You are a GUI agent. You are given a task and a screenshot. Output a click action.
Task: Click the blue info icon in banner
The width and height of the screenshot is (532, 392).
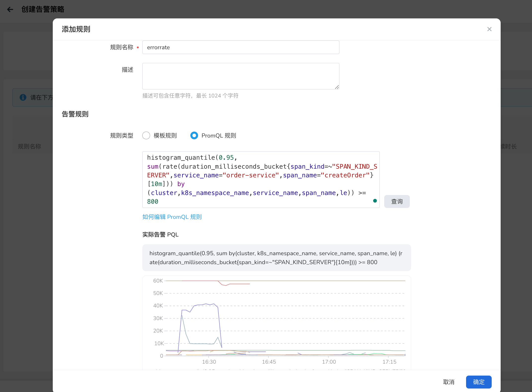point(23,97)
